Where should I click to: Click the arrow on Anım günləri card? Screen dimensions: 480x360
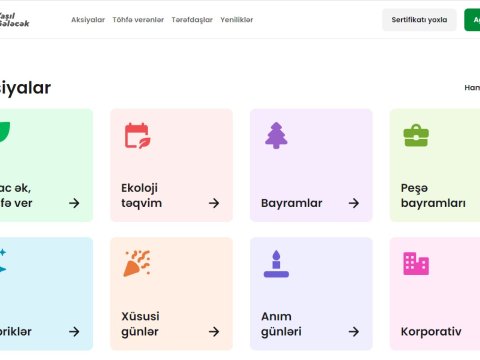[354, 331]
